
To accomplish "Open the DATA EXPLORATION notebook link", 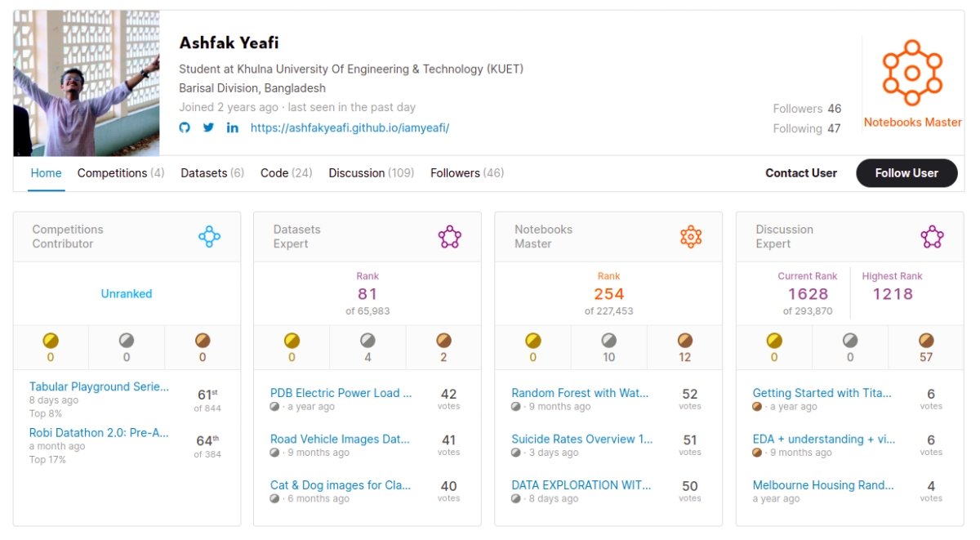I will point(581,485).
